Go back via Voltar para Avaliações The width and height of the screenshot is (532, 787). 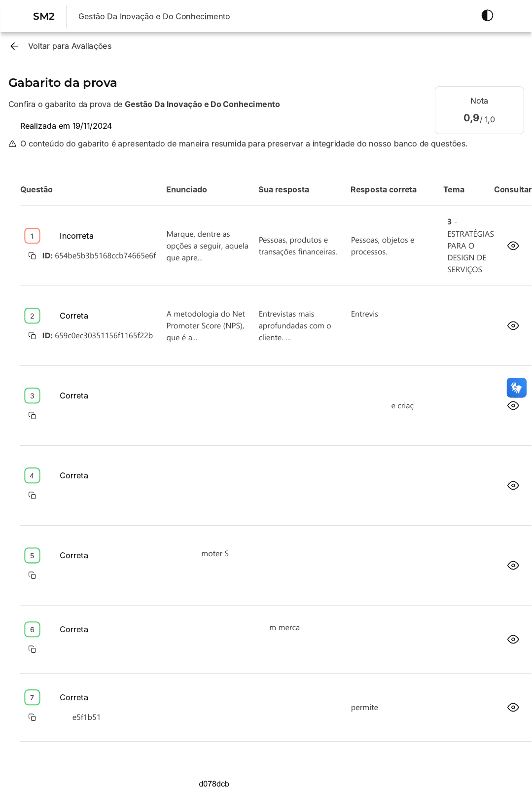coord(70,46)
